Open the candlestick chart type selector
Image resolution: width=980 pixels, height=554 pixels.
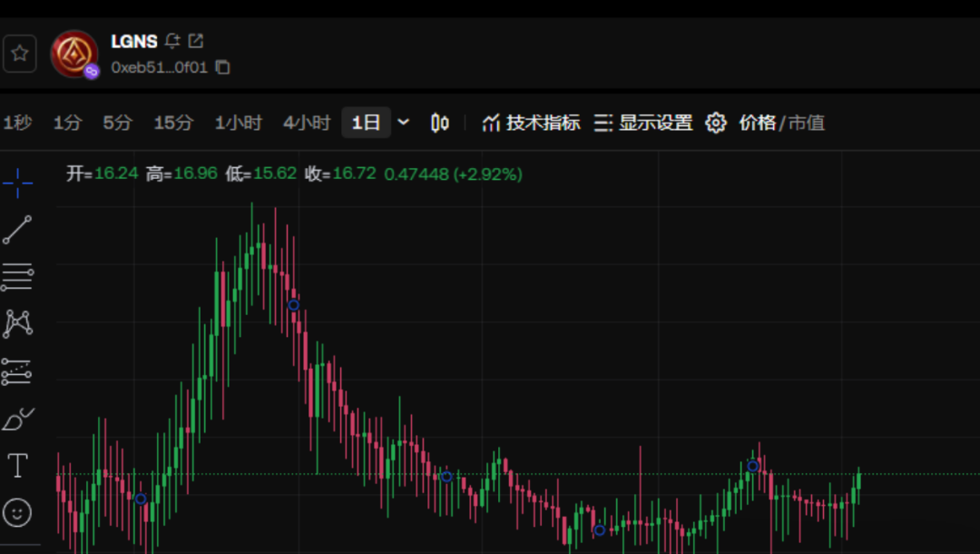click(x=440, y=123)
